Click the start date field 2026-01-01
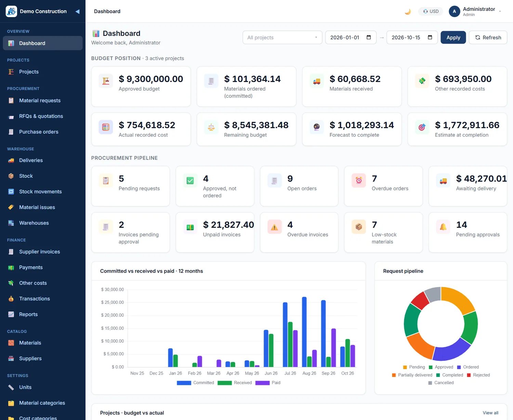The width and height of the screenshot is (513, 420). 351,38
